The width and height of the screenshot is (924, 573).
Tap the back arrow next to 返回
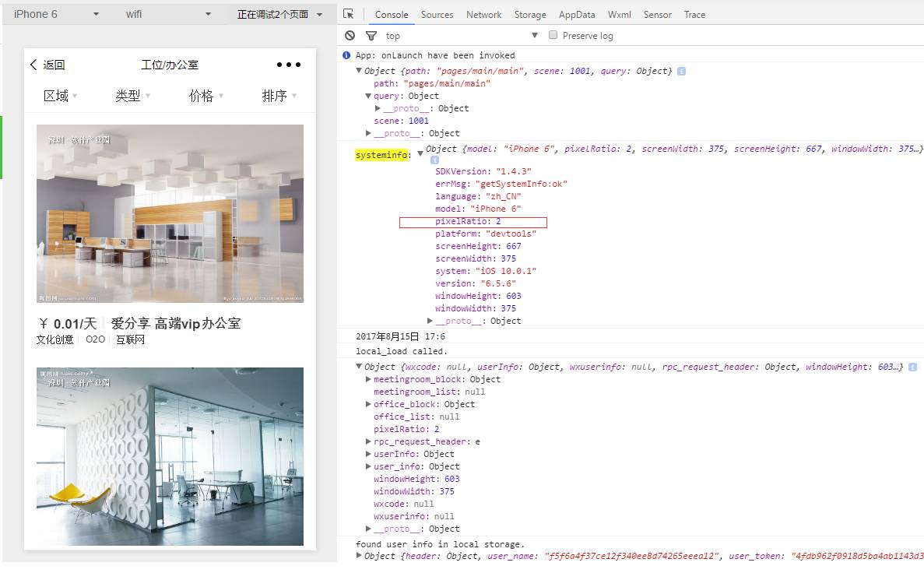pyautogui.click(x=33, y=65)
